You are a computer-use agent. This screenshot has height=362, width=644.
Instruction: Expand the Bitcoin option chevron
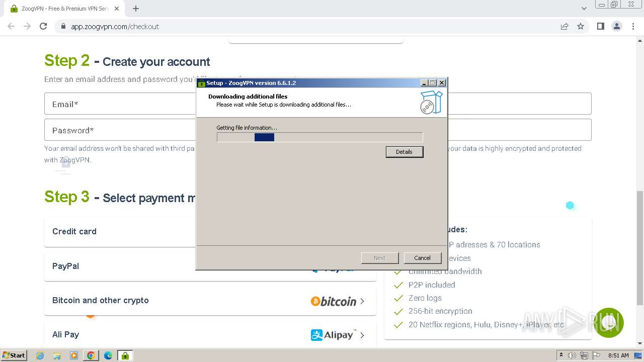pyautogui.click(x=362, y=301)
